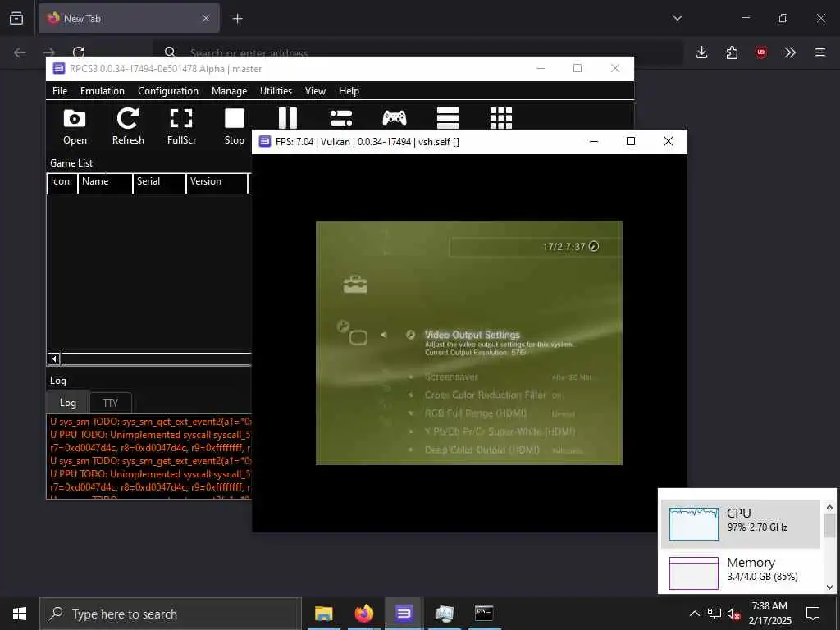
Task: Click the XMB left arrow indicator
Action: (384, 335)
